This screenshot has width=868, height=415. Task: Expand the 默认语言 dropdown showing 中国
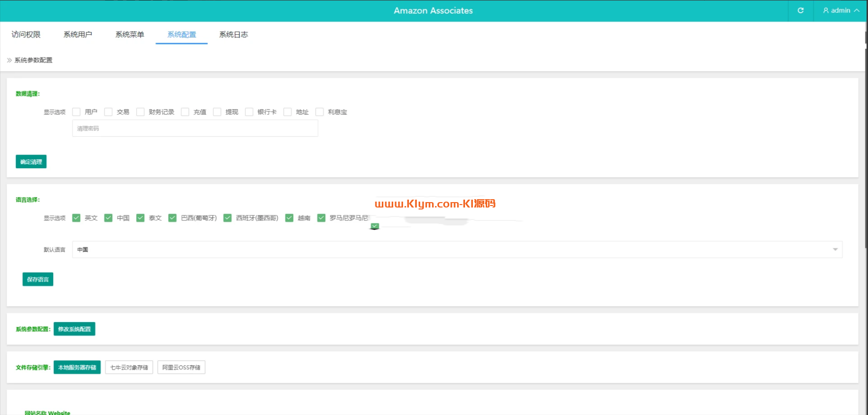(x=457, y=250)
